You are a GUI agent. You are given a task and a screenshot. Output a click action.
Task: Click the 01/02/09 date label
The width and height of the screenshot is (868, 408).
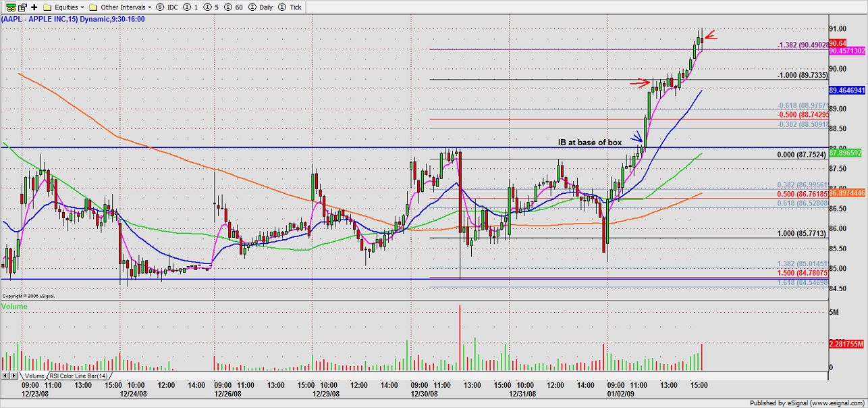(620, 392)
